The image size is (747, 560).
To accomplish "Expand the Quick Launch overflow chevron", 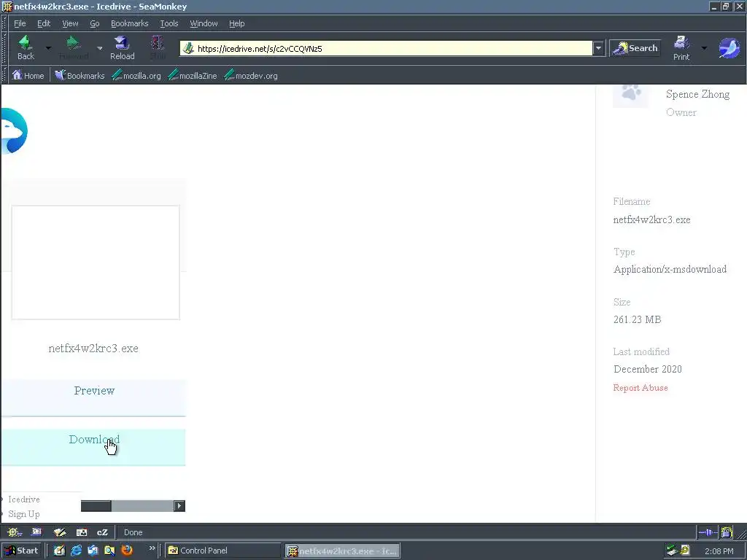I will coord(152,548).
